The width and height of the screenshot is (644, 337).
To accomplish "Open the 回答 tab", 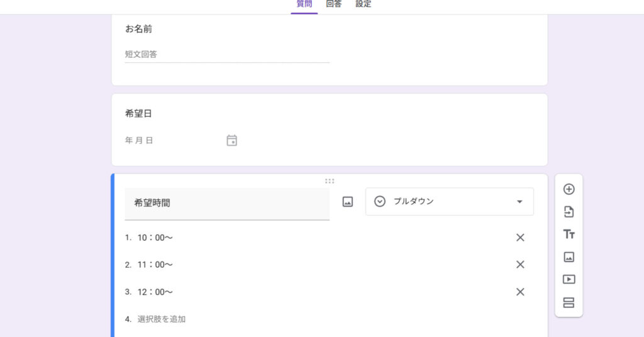I will pos(334,4).
